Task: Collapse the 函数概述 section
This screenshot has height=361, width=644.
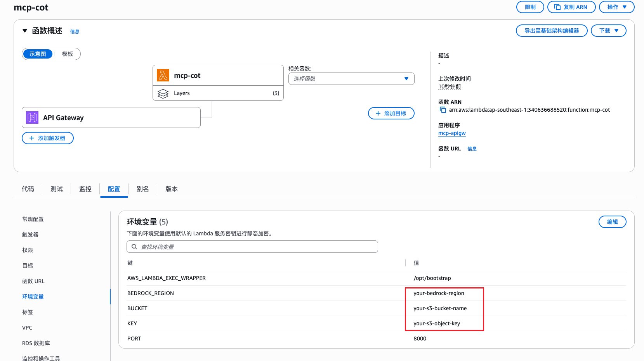Action: tap(25, 31)
